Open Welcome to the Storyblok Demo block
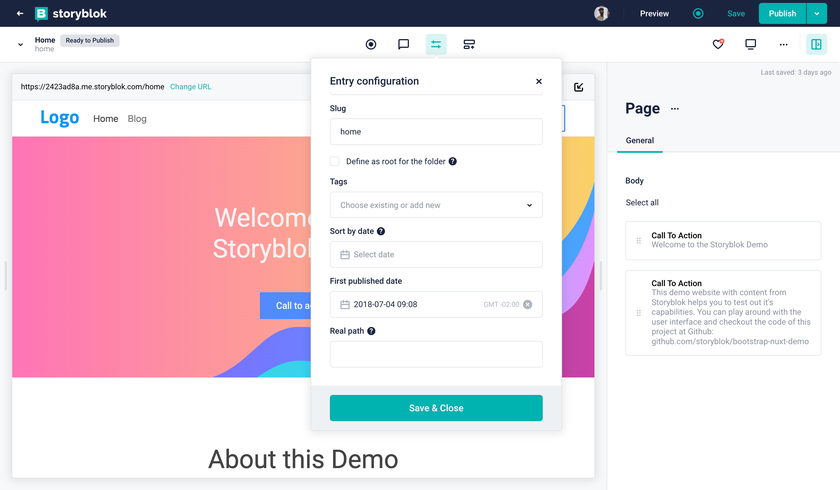Screen dimensions: 840x490 723,240
